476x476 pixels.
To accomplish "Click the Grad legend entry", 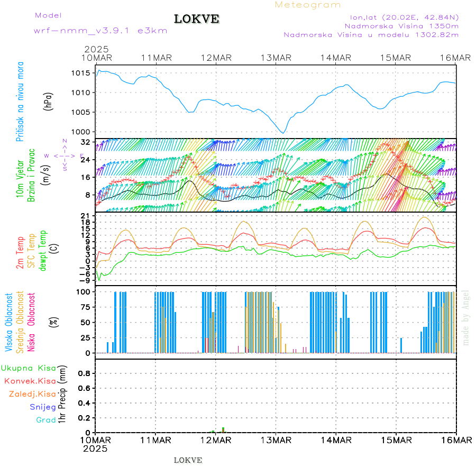I will [46, 420].
